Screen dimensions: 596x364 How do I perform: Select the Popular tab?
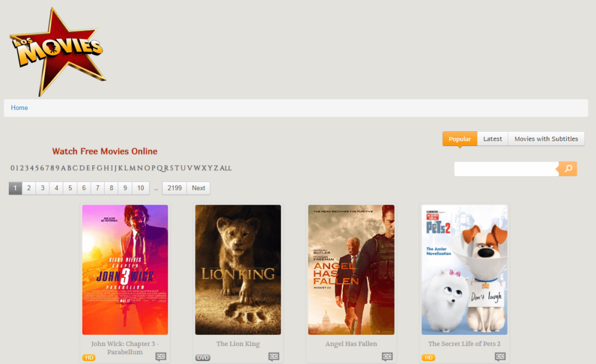[x=460, y=139]
